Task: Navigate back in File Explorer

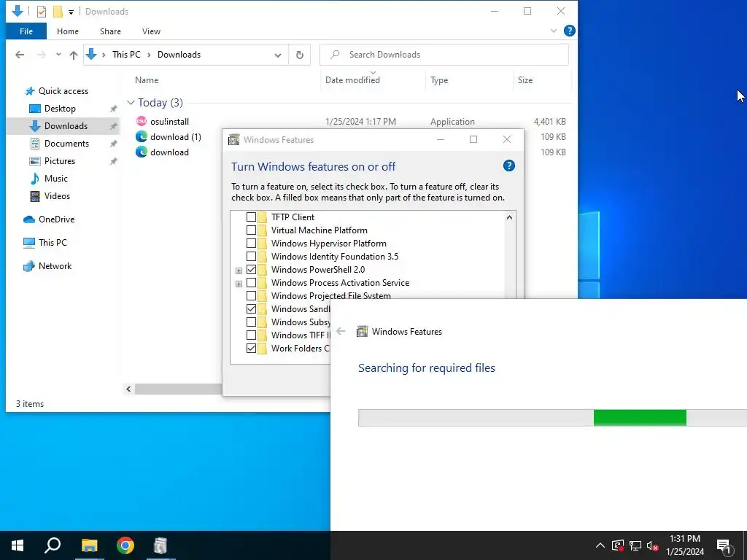Action: [x=20, y=55]
